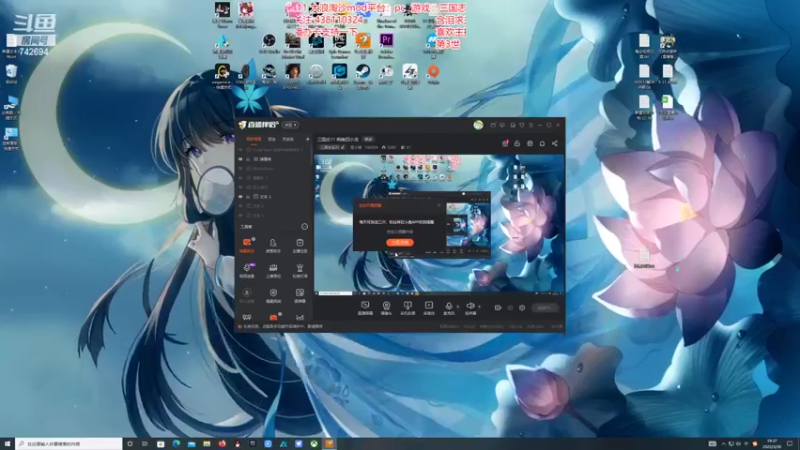Open the shield icon tool in toolbox
800x450 pixels.
click(x=273, y=295)
